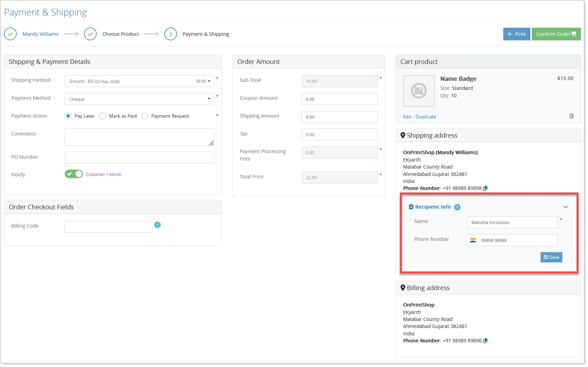
Task: Toggle the Notify Customer/Admin switch
Action: pos(73,174)
